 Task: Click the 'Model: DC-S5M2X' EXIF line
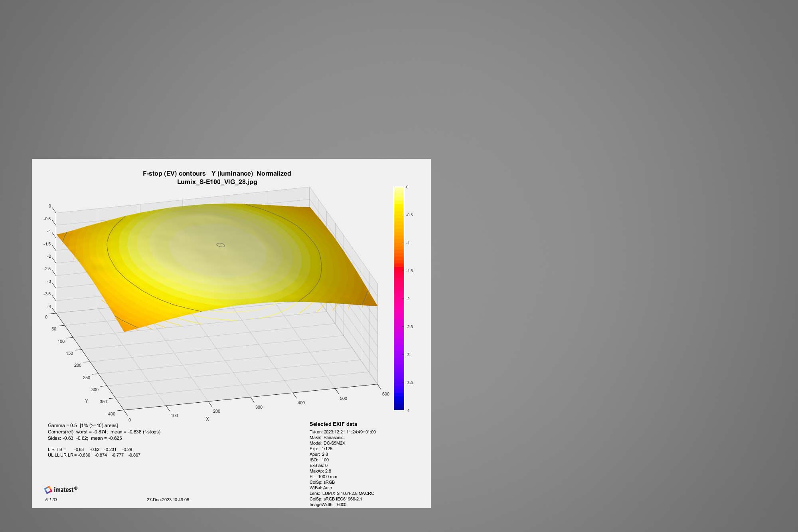point(328,443)
